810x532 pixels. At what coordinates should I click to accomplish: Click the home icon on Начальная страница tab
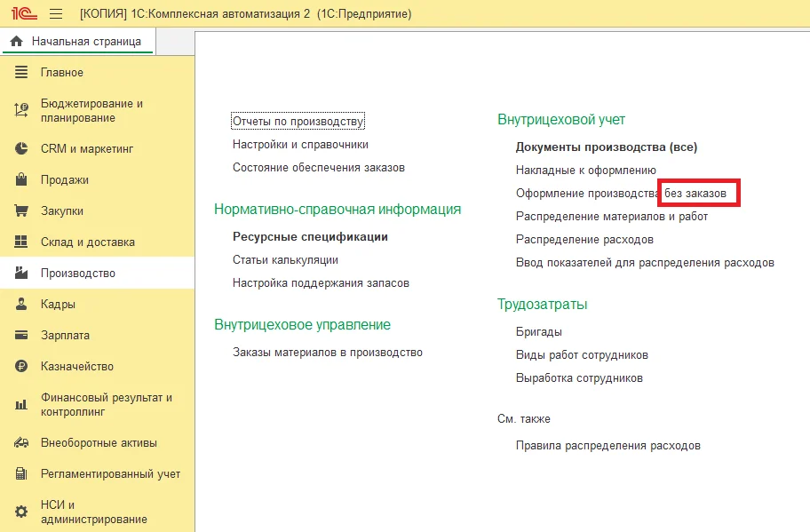[x=17, y=42]
